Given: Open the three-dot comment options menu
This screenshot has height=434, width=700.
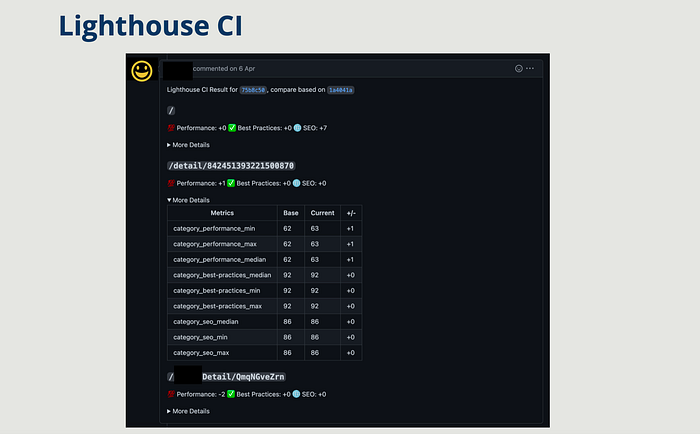Looking at the screenshot, I should pyautogui.click(x=530, y=68).
